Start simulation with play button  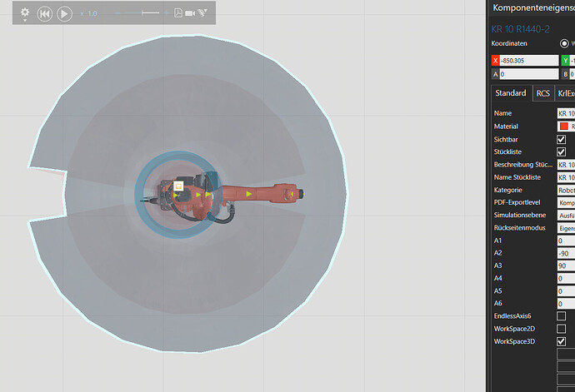(64, 14)
